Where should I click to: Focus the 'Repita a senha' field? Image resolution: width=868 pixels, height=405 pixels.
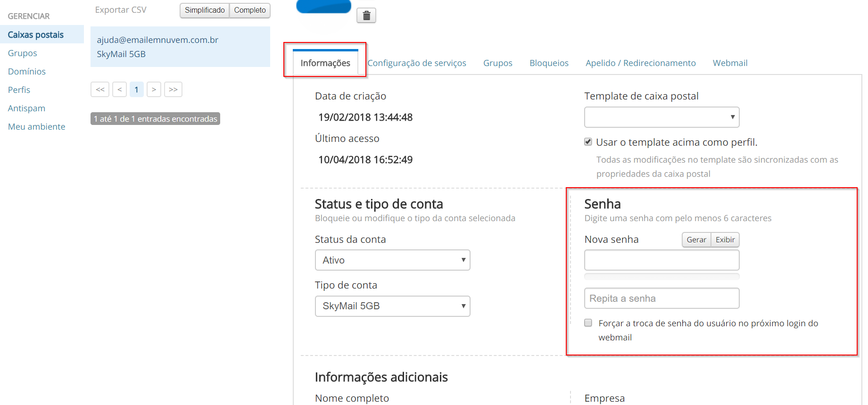[x=661, y=298]
